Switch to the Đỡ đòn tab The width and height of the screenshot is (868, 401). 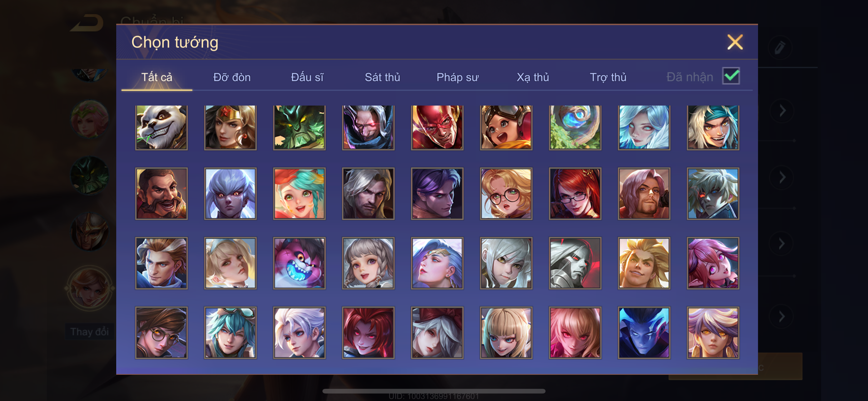click(x=232, y=77)
